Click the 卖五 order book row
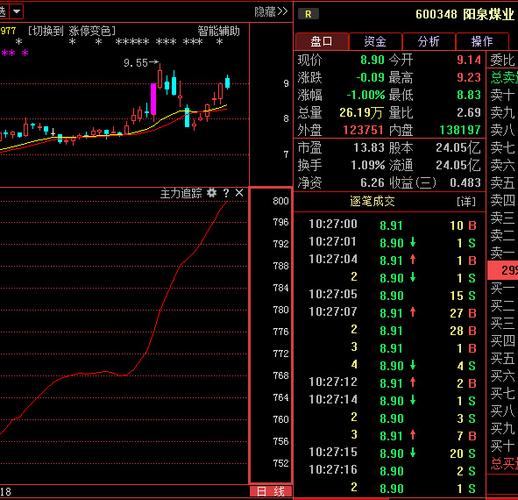518x500 pixels. pyautogui.click(x=503, y=183)
